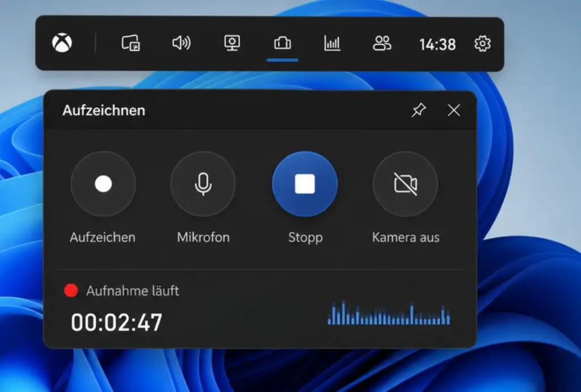Click the Mikrofon label
581x392 pixels.
(x=204, y=237)
